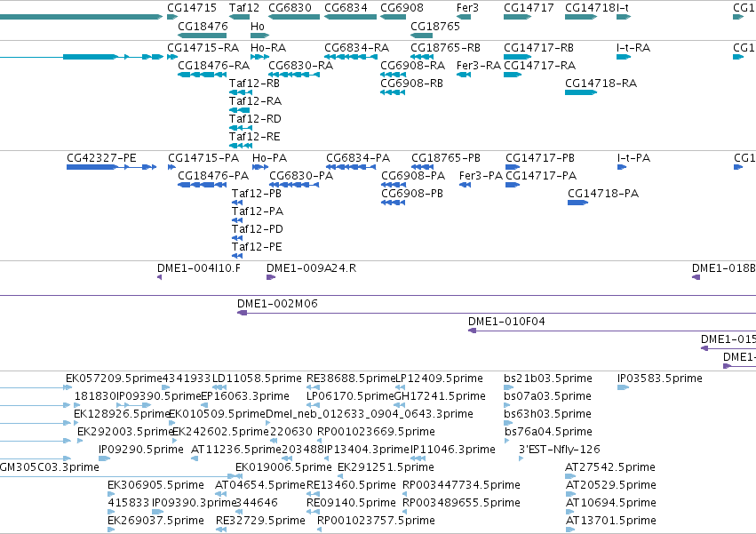Click protein CG6834-PA
The height and width of the screenshot is (534, 756).
tap(358, 158)
